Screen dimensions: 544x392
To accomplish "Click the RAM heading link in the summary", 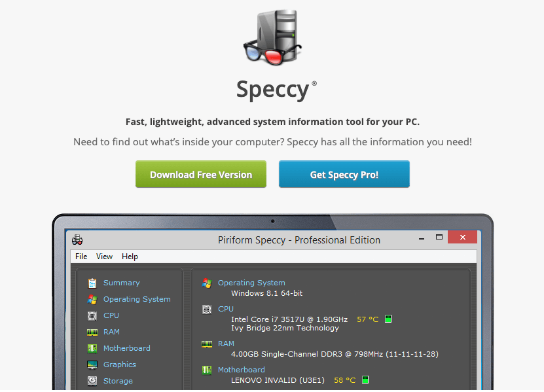I will pyautogui.click(x=226, y=344).
